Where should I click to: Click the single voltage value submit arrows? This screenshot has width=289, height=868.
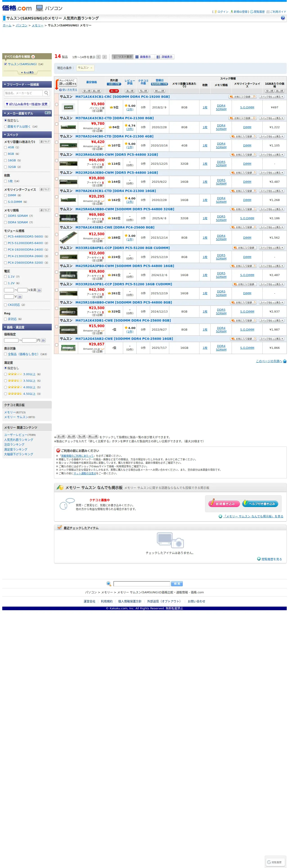(x=20, y=297)
